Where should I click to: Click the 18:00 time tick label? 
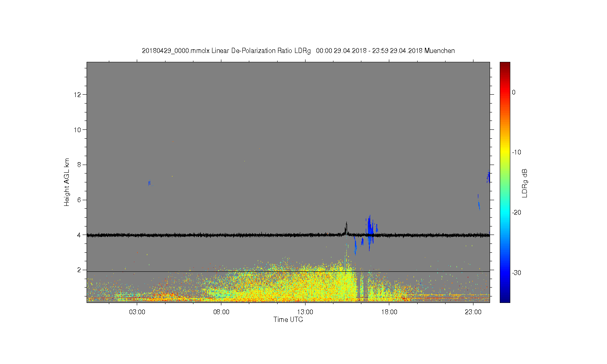point(389,312)
